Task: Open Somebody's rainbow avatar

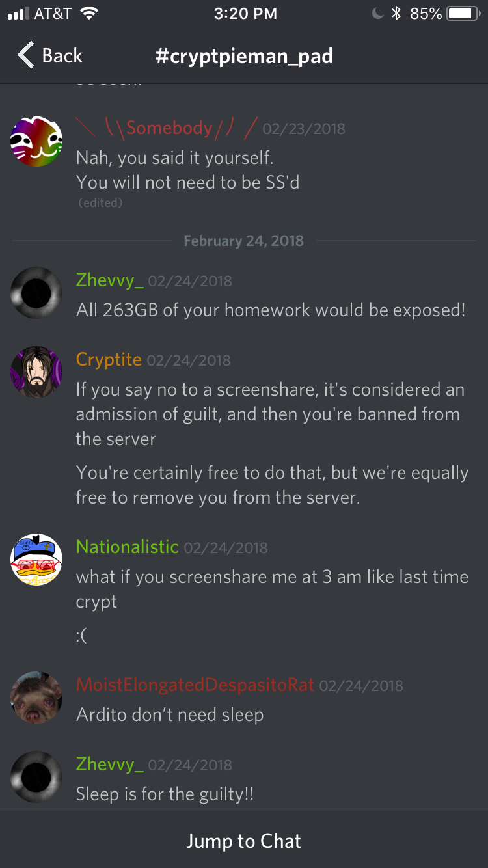Action: (x=36, y=141)
